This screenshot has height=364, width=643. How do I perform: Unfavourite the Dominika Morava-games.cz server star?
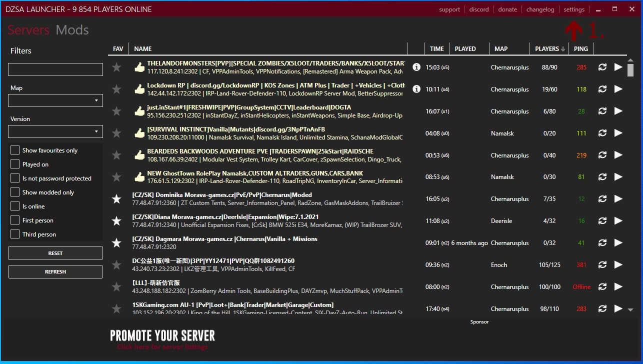116,199
